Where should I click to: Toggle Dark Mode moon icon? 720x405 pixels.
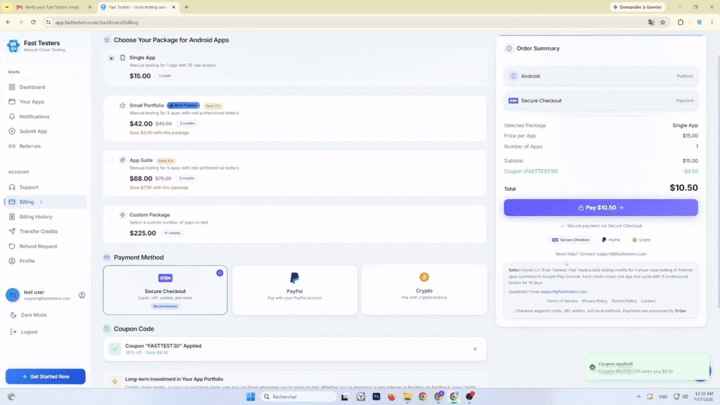coord(13,315)
